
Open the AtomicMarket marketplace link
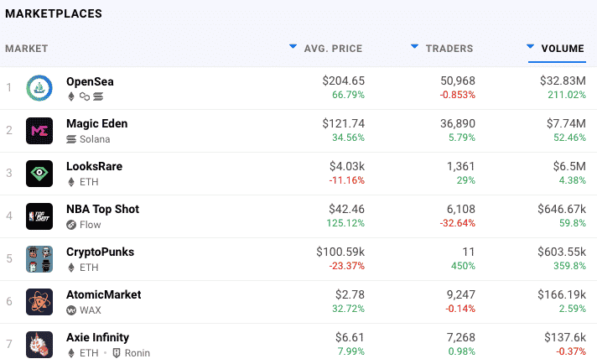pos(104,294)
